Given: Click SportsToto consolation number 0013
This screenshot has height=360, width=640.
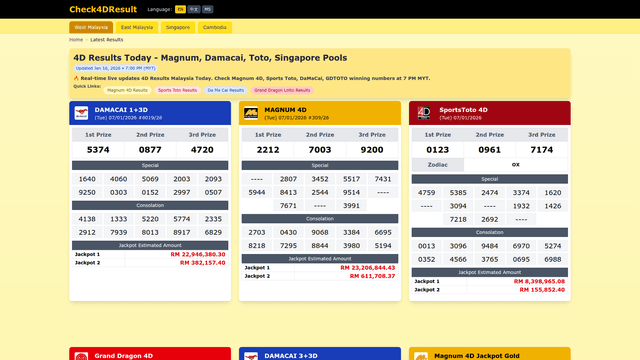Looking at the screenshot, I should pyautogui.click(x=427, y=246).
